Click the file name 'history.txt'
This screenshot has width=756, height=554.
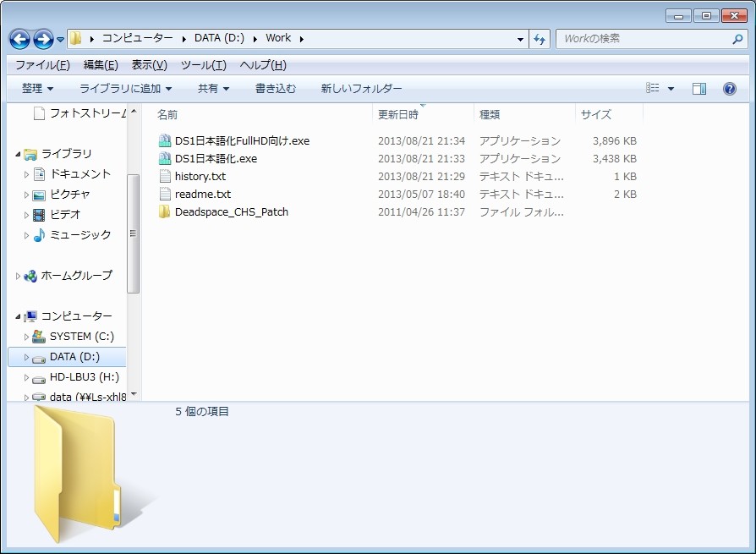200,177
